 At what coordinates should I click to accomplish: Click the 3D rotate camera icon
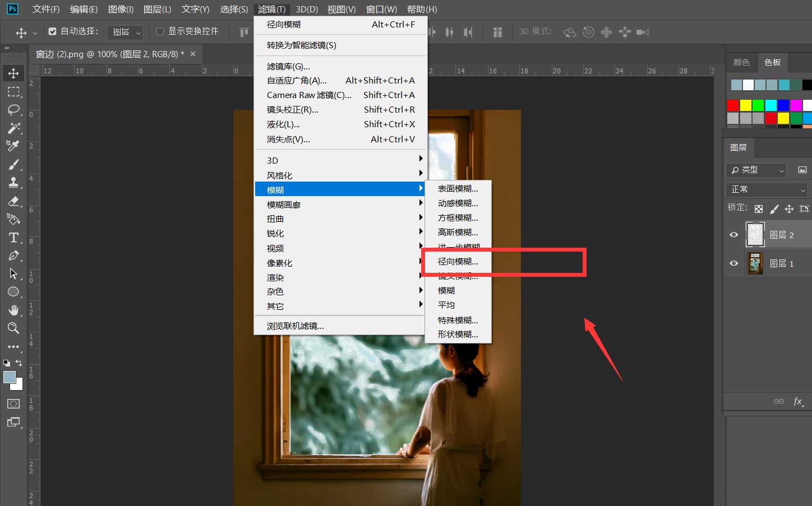tap(570, 32)
